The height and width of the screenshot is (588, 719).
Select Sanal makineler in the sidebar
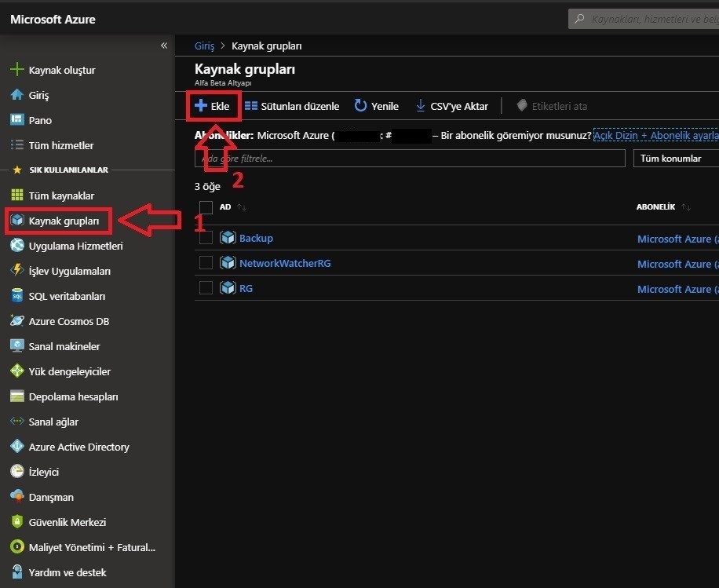[x=64, y=346]
